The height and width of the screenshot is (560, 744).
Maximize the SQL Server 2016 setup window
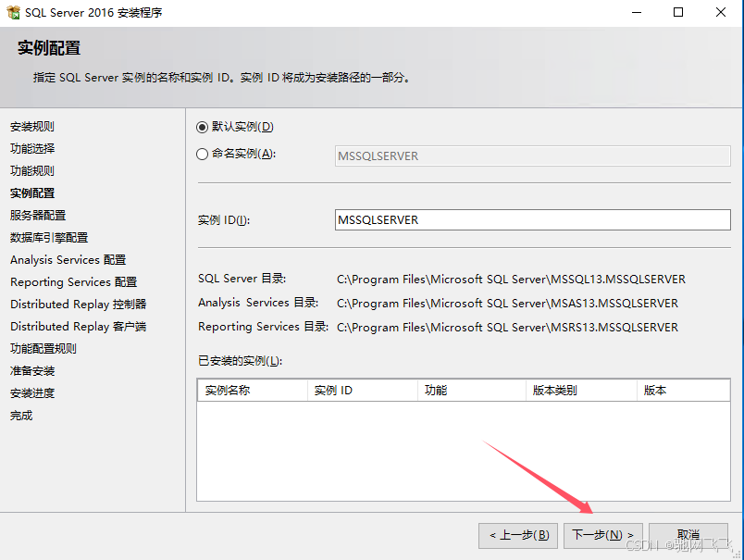pos(678,12)
